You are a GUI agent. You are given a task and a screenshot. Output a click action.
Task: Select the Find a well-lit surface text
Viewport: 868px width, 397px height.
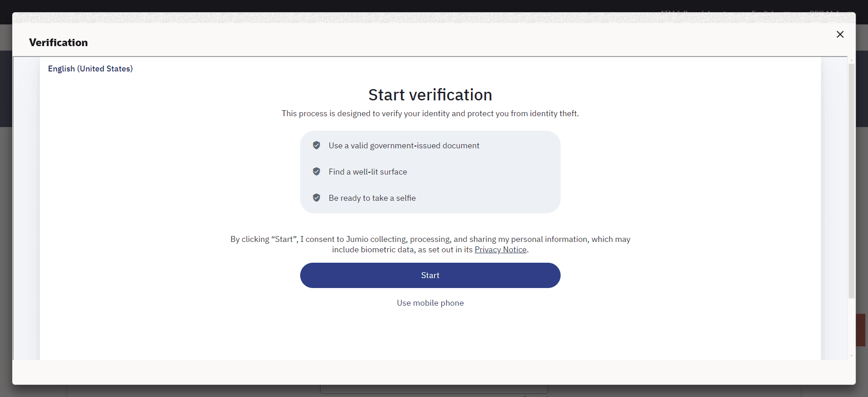[x=368, y=172]
